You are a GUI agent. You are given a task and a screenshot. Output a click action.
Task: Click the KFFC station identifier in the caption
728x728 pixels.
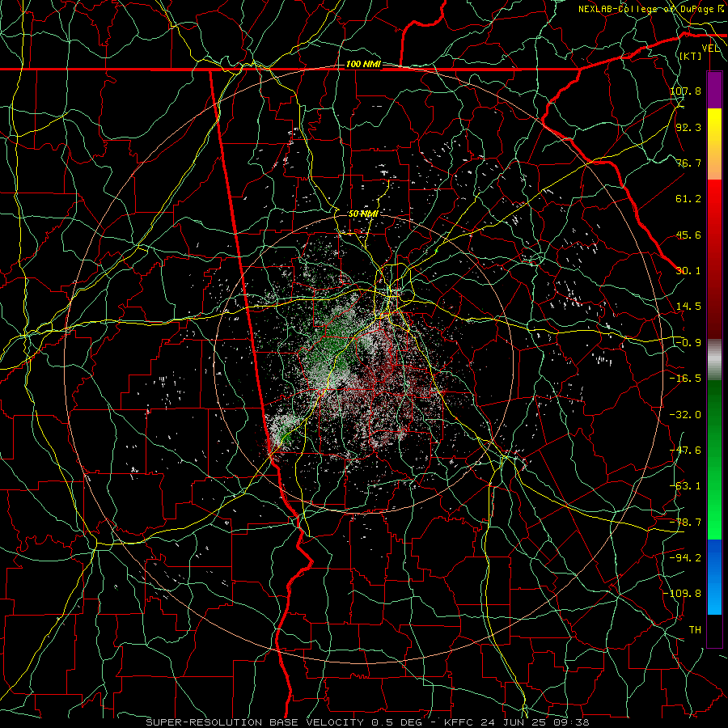pos(459,722)
